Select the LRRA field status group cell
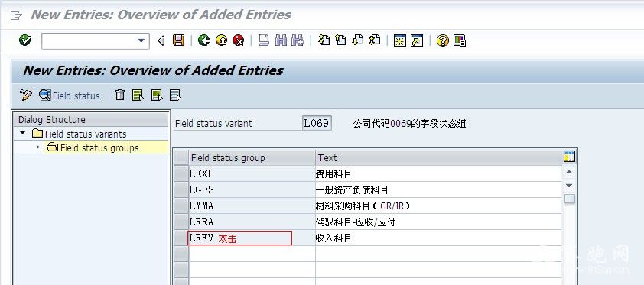 click(x=252, y=222)
